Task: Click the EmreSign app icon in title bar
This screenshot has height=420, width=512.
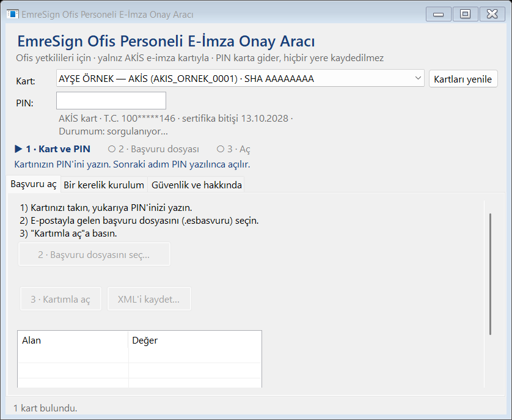Action: pos(12,15)
